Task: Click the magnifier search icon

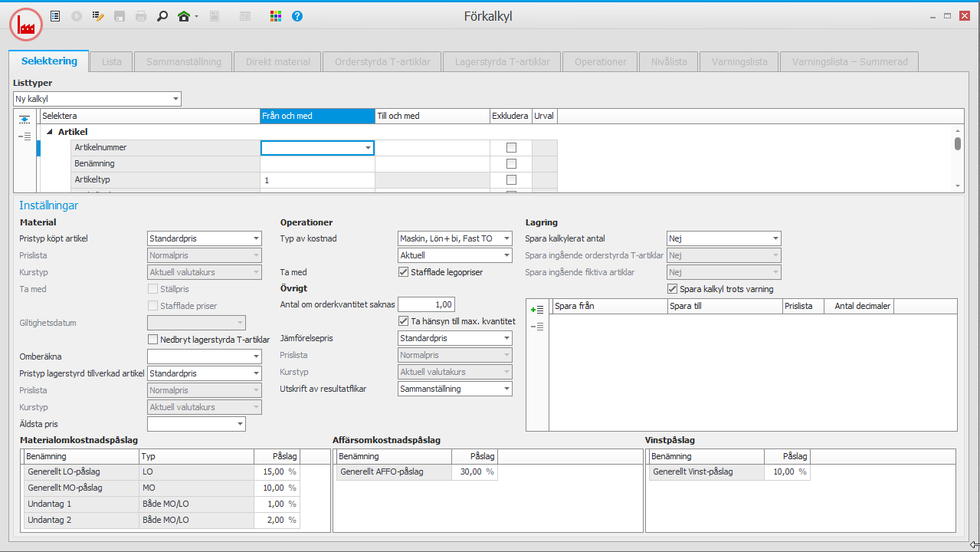Action: (162, 15)
